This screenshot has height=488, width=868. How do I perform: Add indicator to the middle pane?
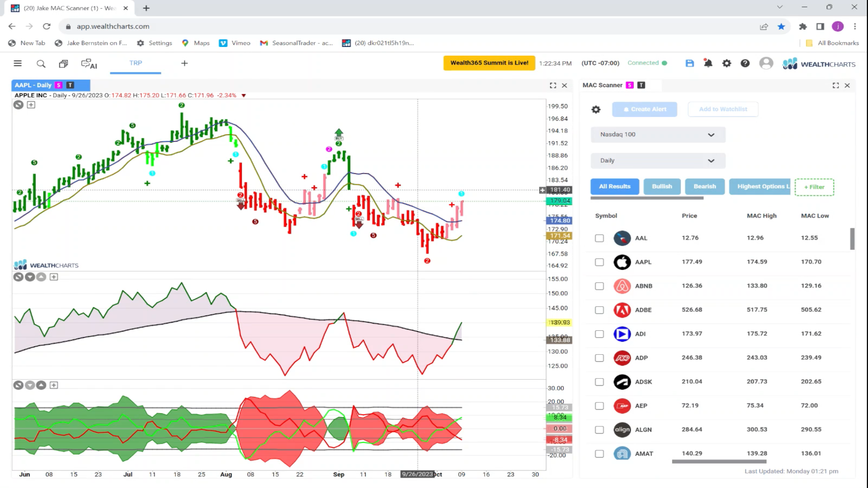point(54,277)
